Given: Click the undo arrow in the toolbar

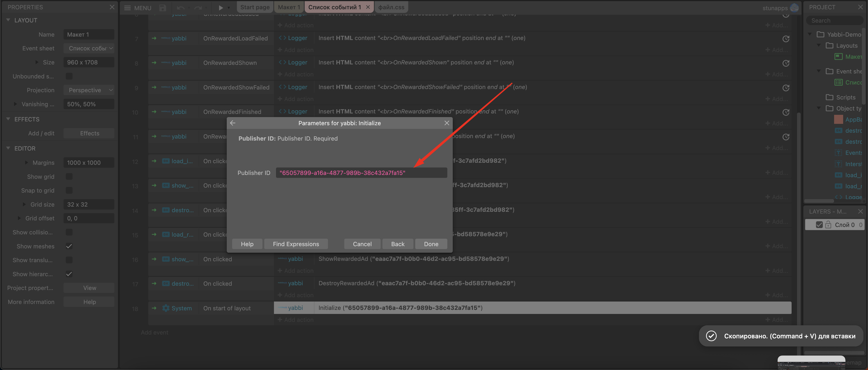Looking at the screenshot, I should [180, 7].
